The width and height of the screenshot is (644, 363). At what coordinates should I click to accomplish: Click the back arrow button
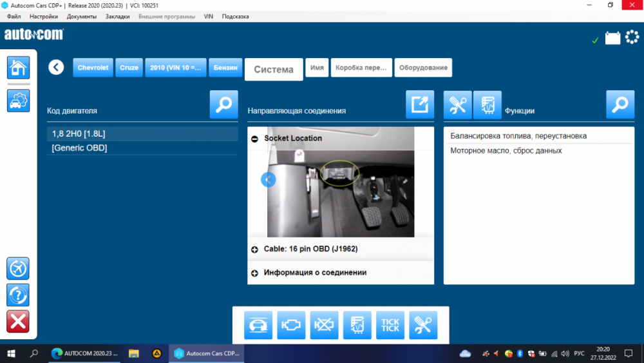coord(56,67)
